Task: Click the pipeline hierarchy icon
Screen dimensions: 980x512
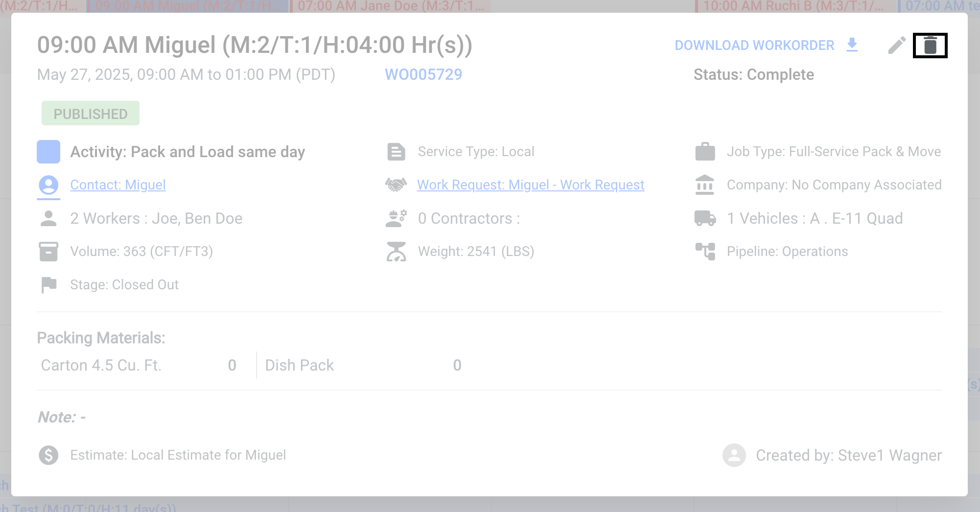Action: coord(705,251)
